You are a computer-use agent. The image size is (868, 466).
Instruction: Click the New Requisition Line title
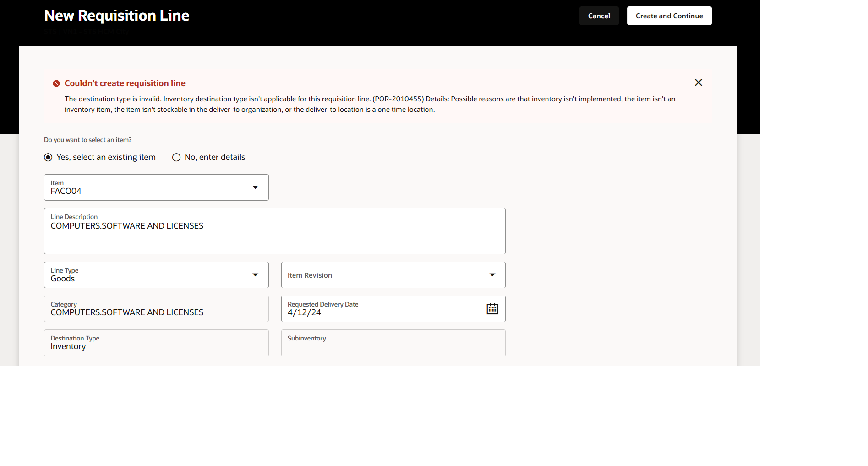[x=116, y=15]
